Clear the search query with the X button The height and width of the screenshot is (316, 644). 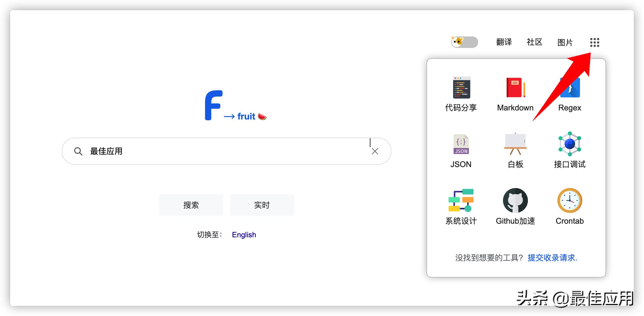[x=375, y=151]
